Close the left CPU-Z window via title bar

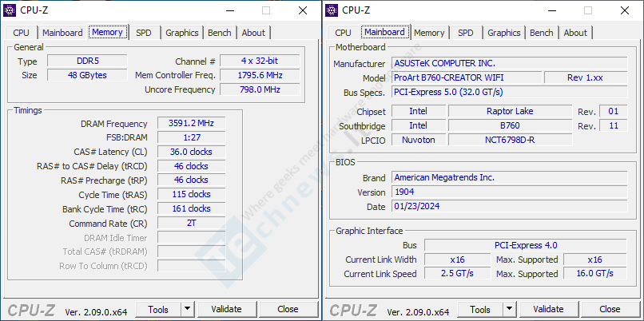(303, 10)
